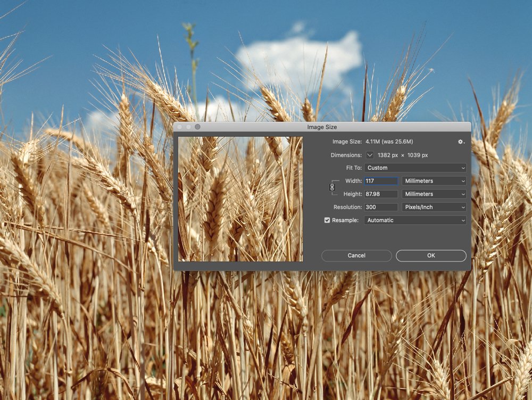The image size is (532, 400).
Task: Change Height units from Millimeters
Action: [434, 194]
